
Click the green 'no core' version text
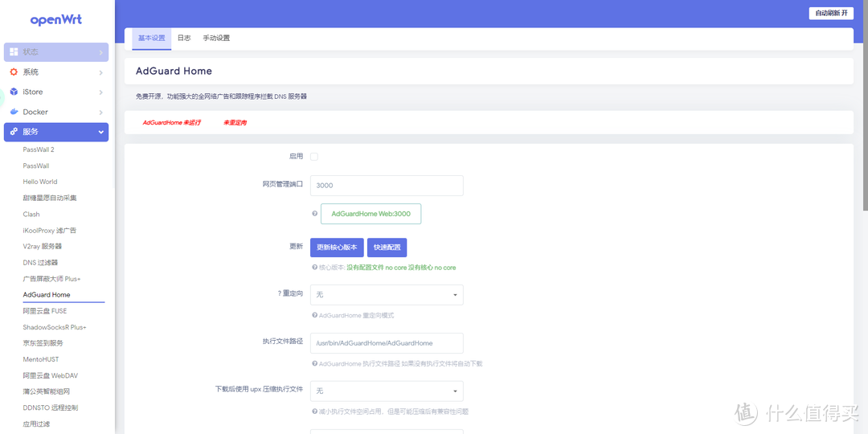tap(401, 268)
